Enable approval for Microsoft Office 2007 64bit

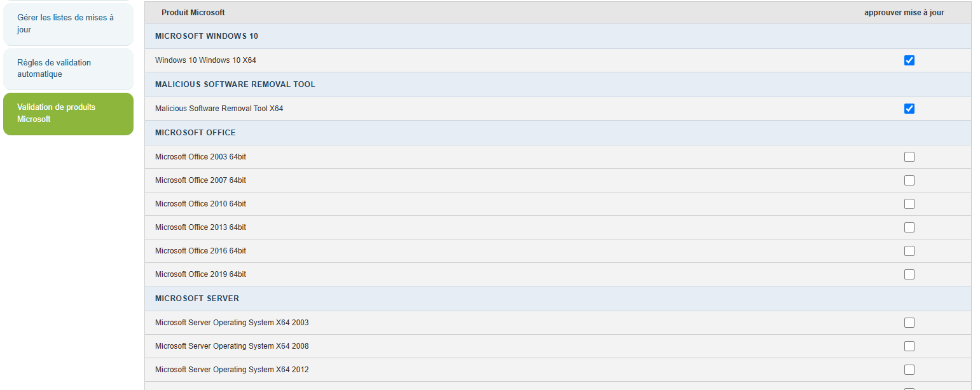pyautogui.click(x=909, y=180)
